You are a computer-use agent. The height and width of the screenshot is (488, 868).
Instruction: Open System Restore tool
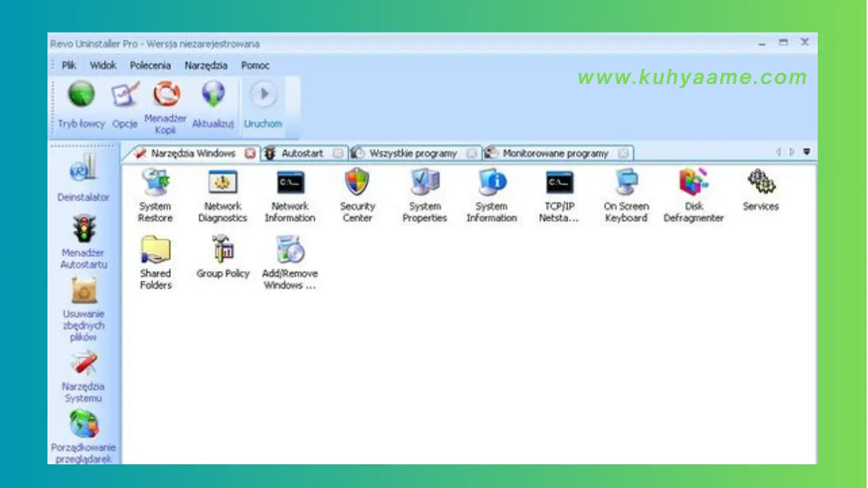(x=155, y=195)
